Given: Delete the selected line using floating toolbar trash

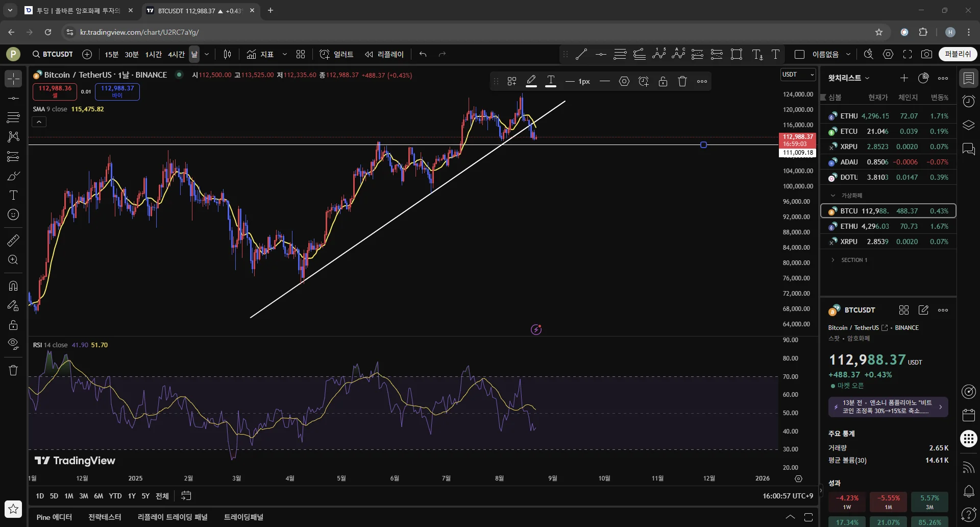Looking at the screenshot, I should tap(682, 81).
